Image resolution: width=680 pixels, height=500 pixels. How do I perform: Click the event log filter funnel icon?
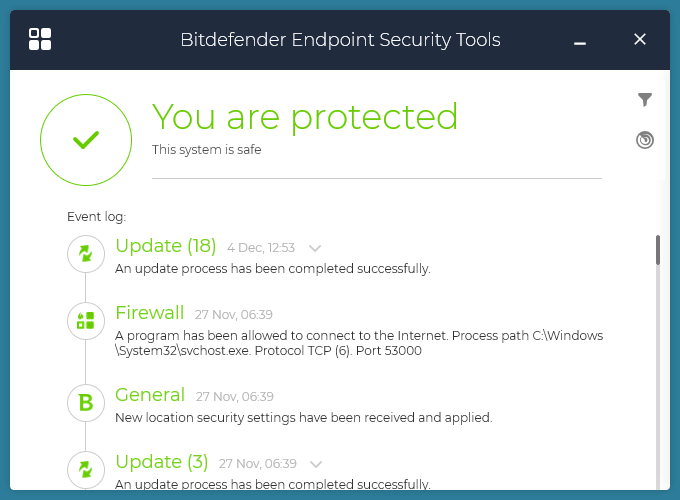645,99
